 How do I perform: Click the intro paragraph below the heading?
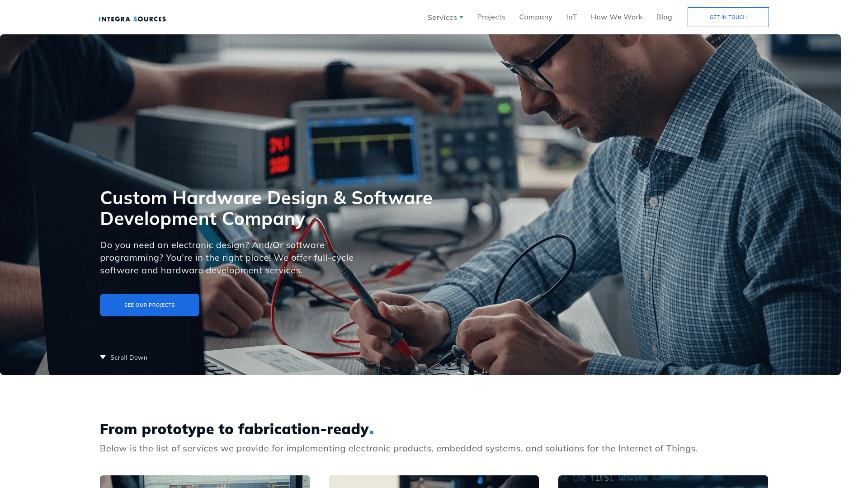tap(399, 448)
